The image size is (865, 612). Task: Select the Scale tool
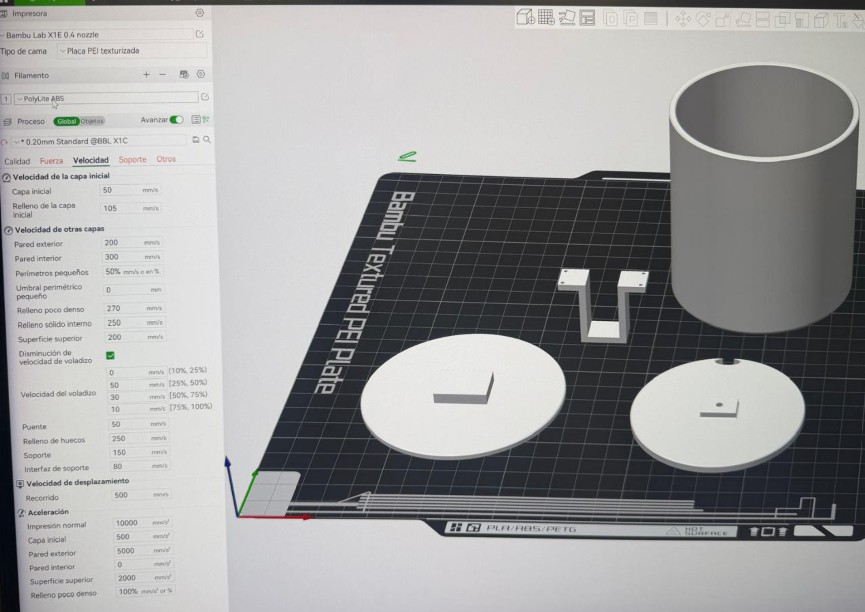(x=723, y=15)
